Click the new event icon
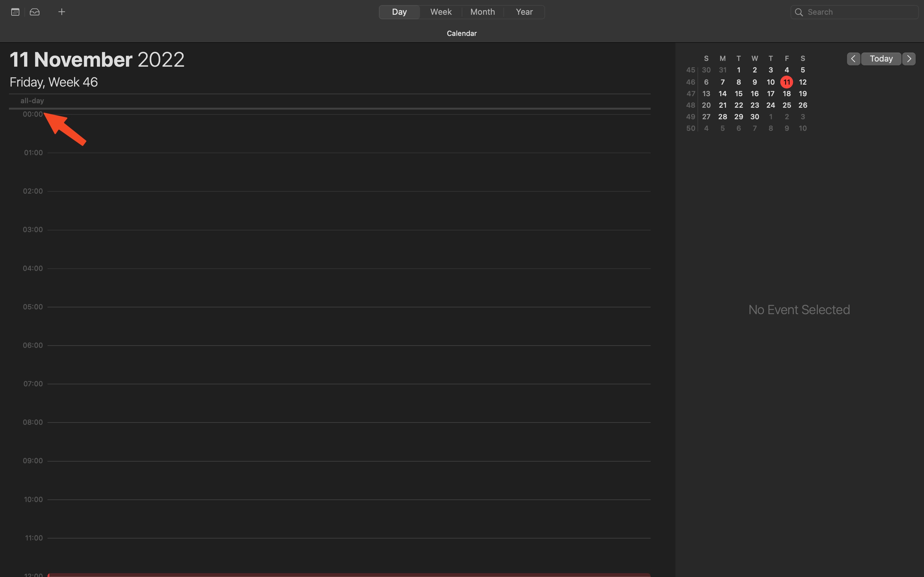The height and width of the screenshot is (577, 924). pos(61,11)
